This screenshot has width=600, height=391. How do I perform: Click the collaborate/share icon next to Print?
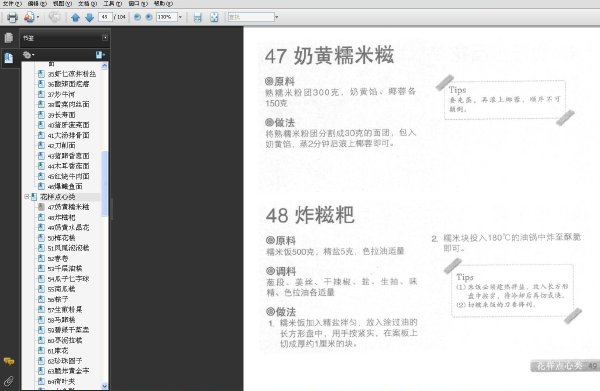[29, 17]
